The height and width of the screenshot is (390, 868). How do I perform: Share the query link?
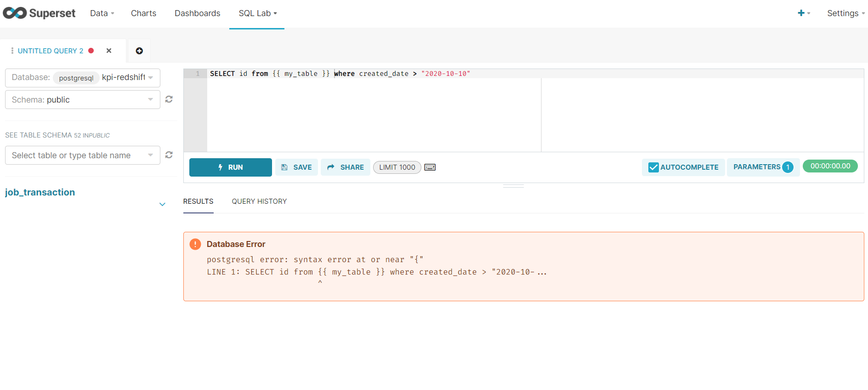(x=346, y=167)
